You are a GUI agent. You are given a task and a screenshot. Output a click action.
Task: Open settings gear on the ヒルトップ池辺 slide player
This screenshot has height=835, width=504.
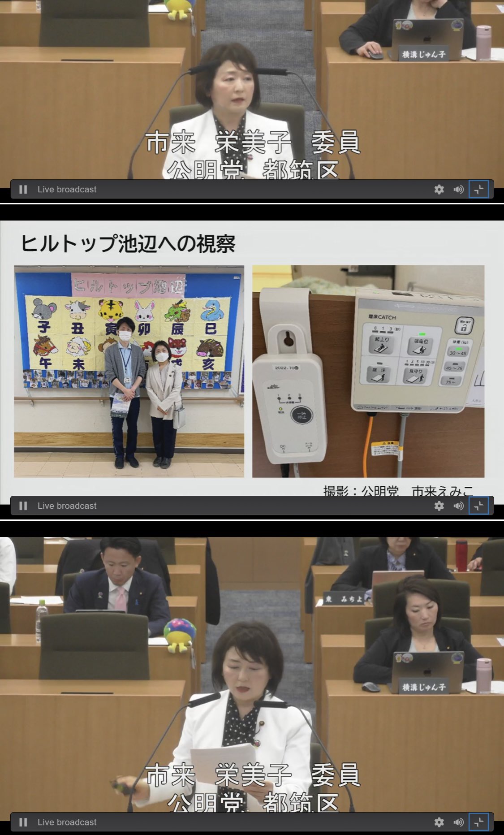pos(439,506)
